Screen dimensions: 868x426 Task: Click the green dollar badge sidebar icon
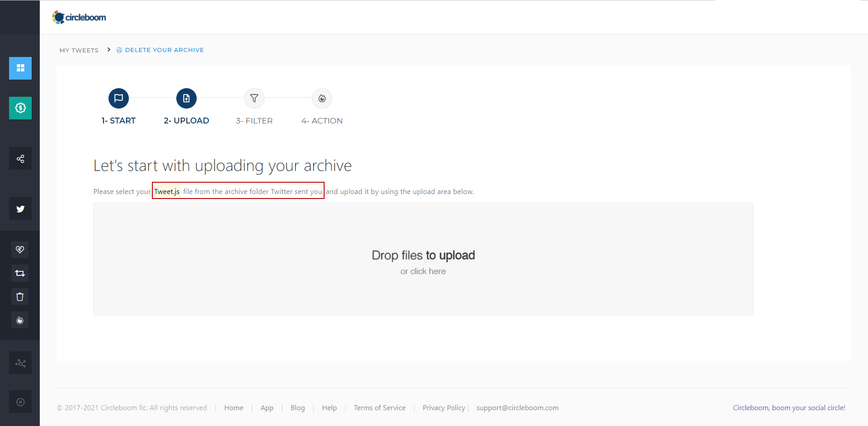(20, 108)
